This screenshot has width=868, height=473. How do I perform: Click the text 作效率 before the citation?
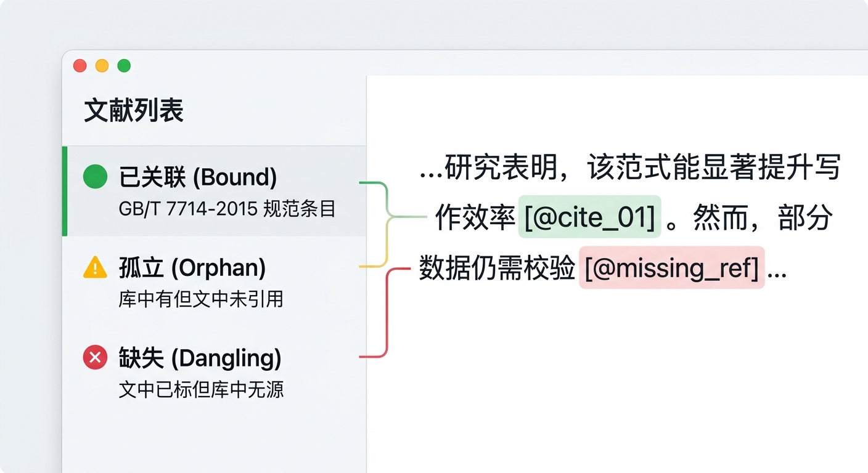475,217
